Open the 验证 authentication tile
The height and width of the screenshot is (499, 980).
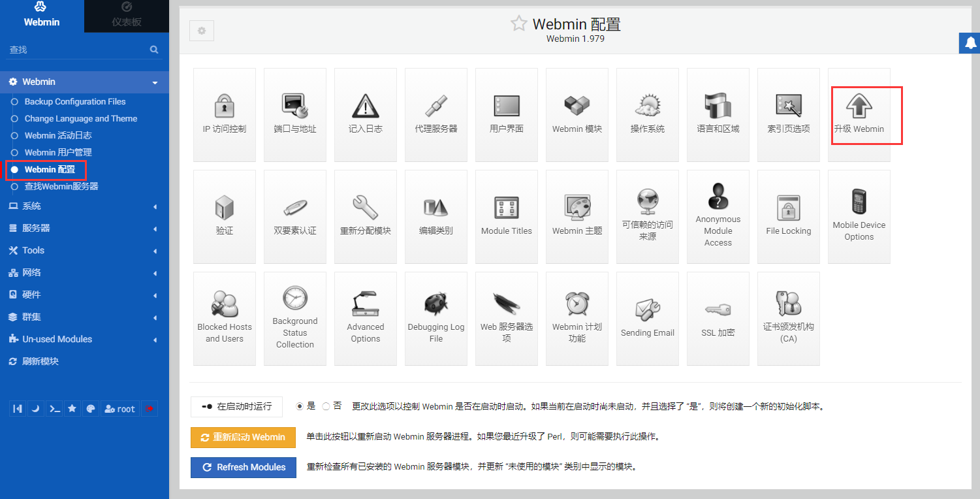(225, 217)
